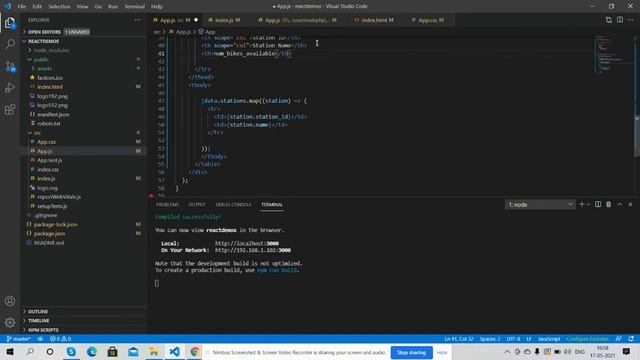Open the Accounts icon in activity bar
This screenshot has width=640, height=360.
[x=10, y=301]
